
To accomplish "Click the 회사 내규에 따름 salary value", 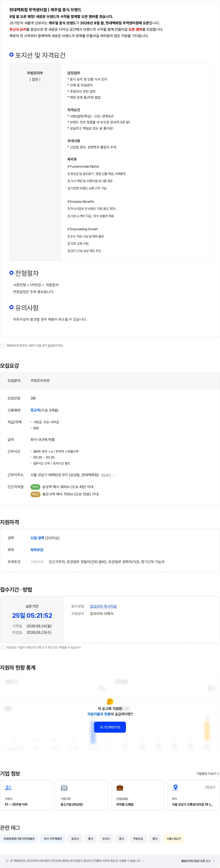I will pos(42,440).
